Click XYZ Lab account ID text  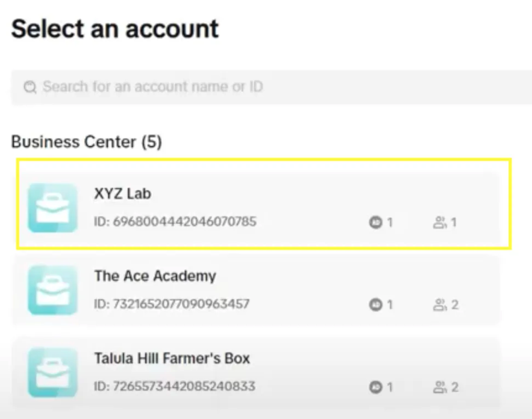175,222
